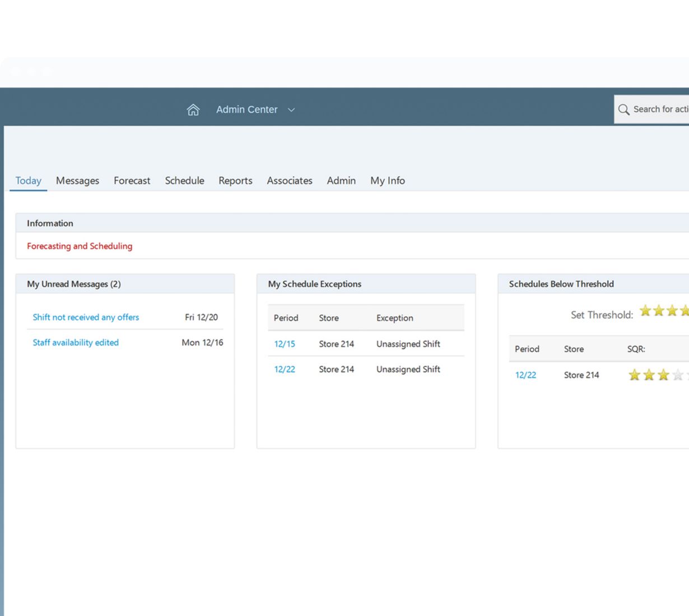Open the 12/15 schedule exception period

tap(284, 344)
